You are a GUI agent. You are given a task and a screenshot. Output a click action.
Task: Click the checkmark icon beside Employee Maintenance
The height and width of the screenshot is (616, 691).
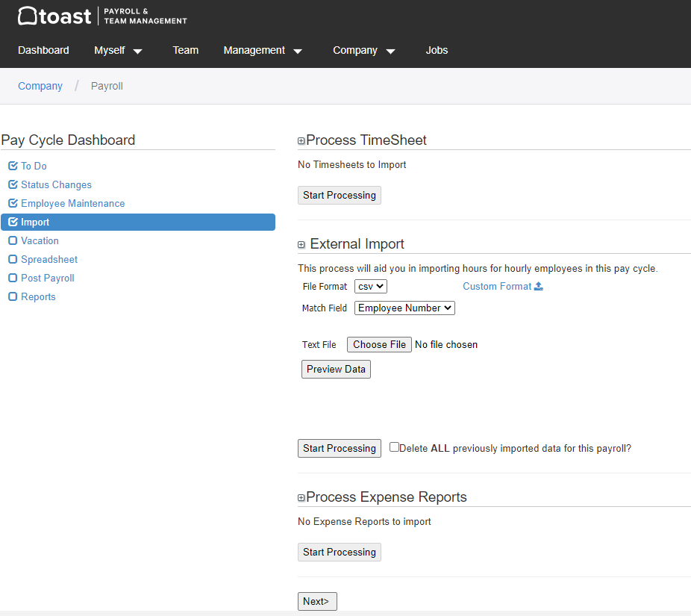point(12,203)
